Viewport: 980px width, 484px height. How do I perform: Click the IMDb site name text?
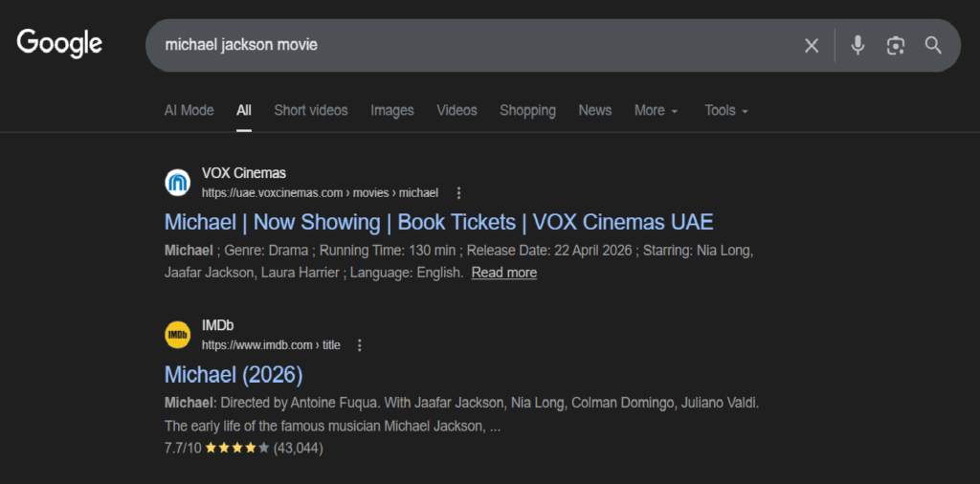click(217, 325)
